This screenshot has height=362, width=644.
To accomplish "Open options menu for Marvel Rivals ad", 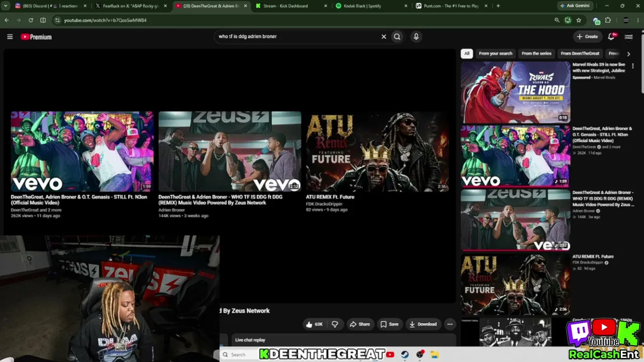I will 633,66.
